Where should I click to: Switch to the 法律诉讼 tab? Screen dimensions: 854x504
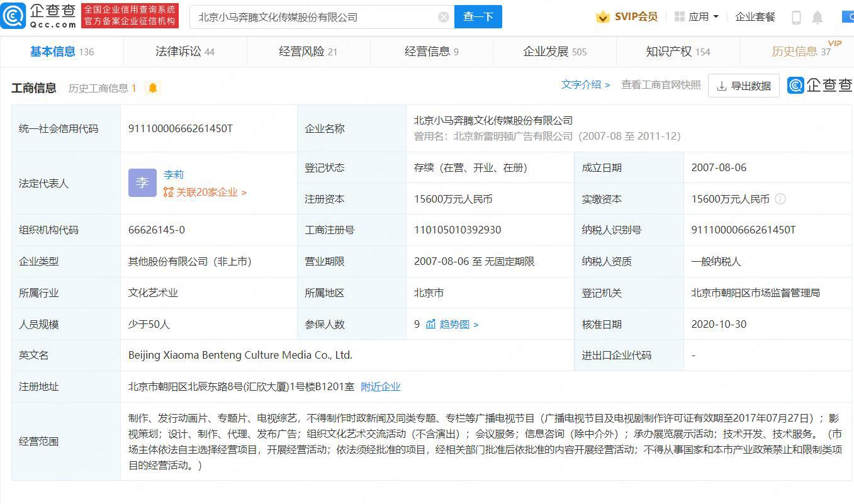coord(184,52)
